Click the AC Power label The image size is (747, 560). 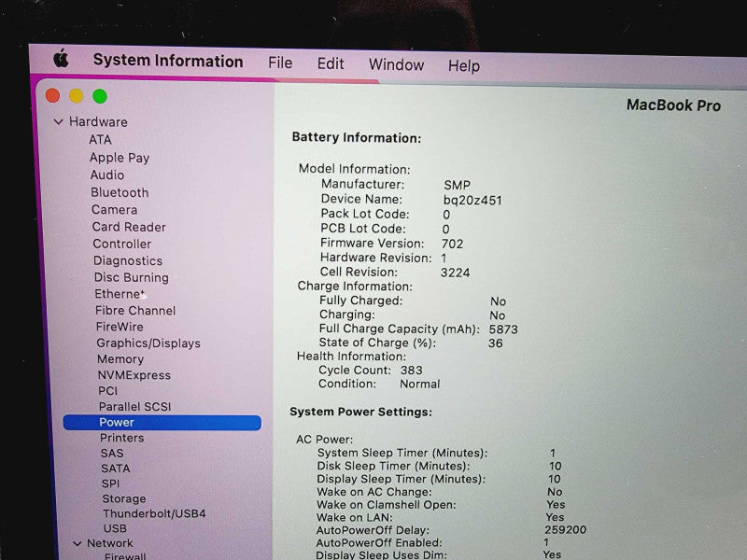pyautogui.click(x=325, y=439)
